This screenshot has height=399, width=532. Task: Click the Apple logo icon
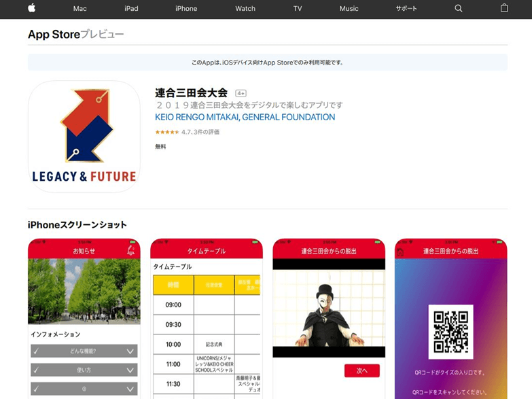(x=31, y=8)
